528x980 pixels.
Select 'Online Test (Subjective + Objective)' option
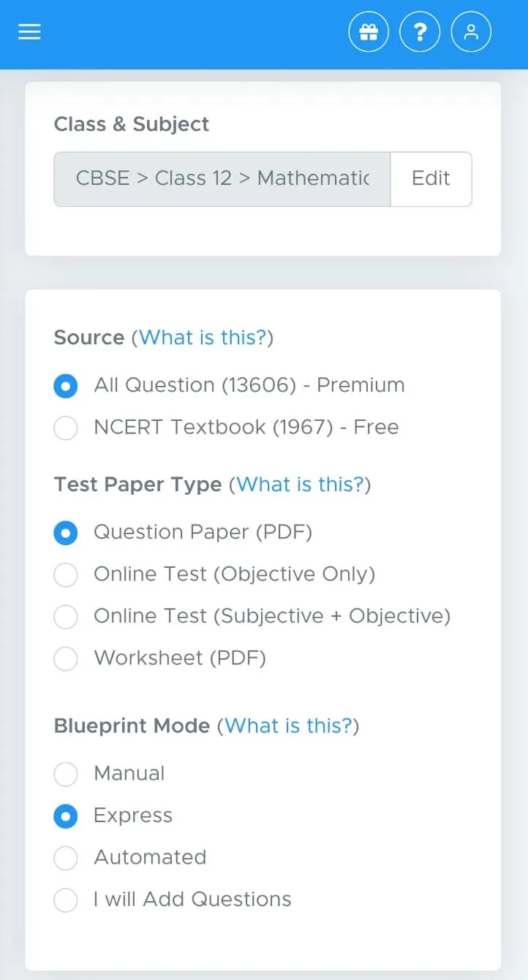click(66, 616)
